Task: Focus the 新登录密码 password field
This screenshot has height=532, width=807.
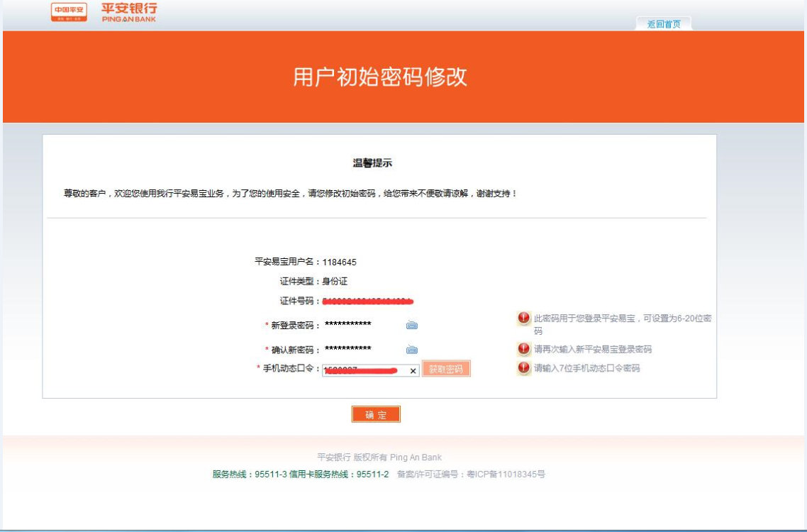Action: point(363,325)
